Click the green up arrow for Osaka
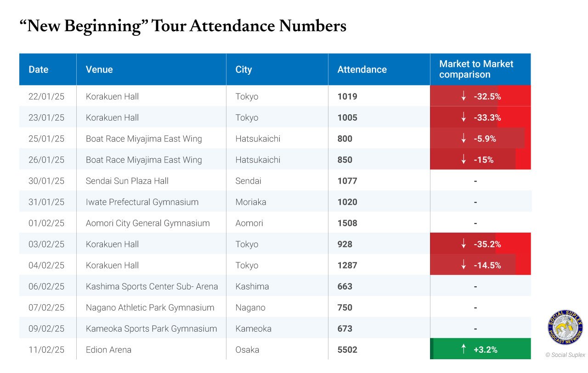The width and height of the screenshot is (588, 373). (x=464, y=350)
